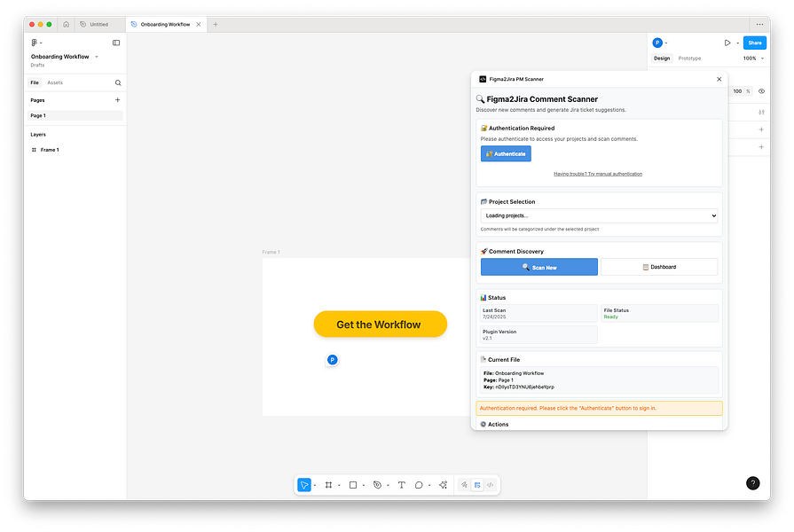Image resolution: width=794 pixels, height=532 pixels.
Task: Select the Rectangle shape tool
Action: 354,484
